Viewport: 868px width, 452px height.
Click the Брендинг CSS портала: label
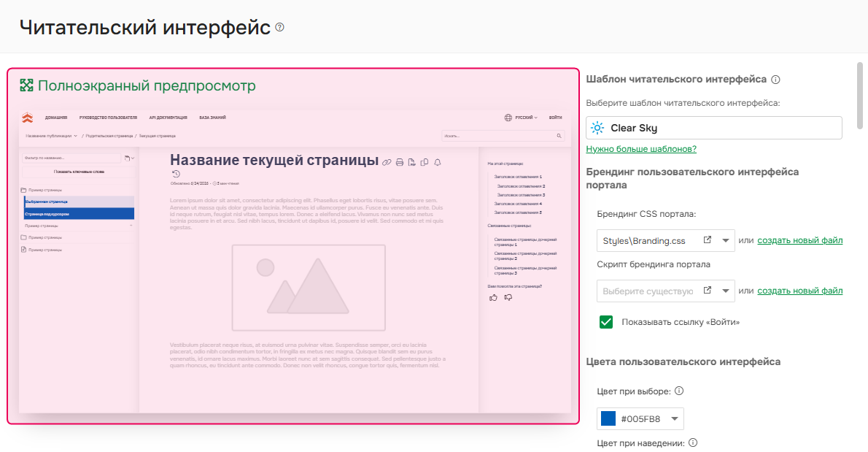(646, 214)
